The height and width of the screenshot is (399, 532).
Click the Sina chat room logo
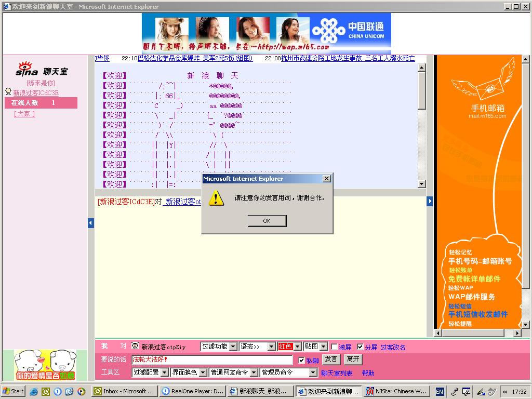pyautogui.click(x=42, y=69)
